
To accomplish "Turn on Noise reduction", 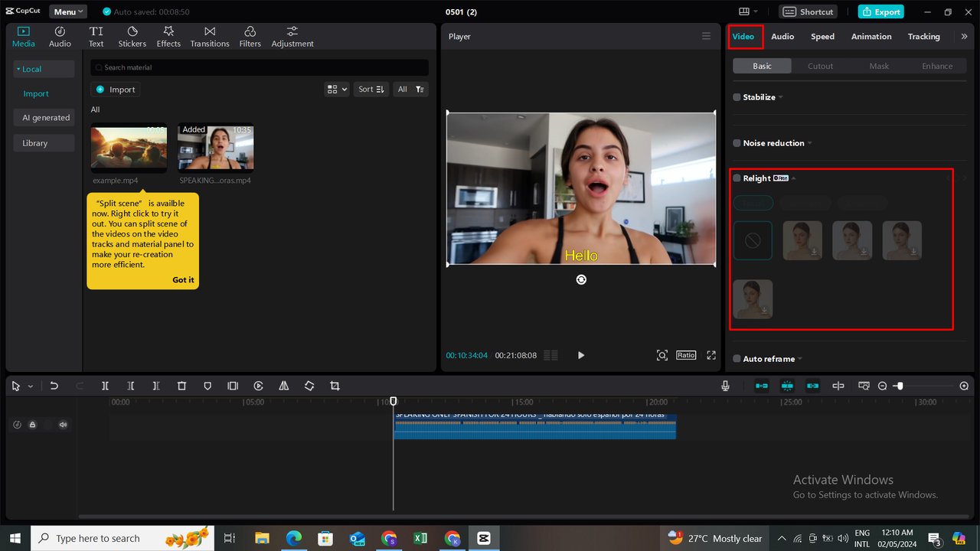I will pyautogui.click(x=736, y=143).
